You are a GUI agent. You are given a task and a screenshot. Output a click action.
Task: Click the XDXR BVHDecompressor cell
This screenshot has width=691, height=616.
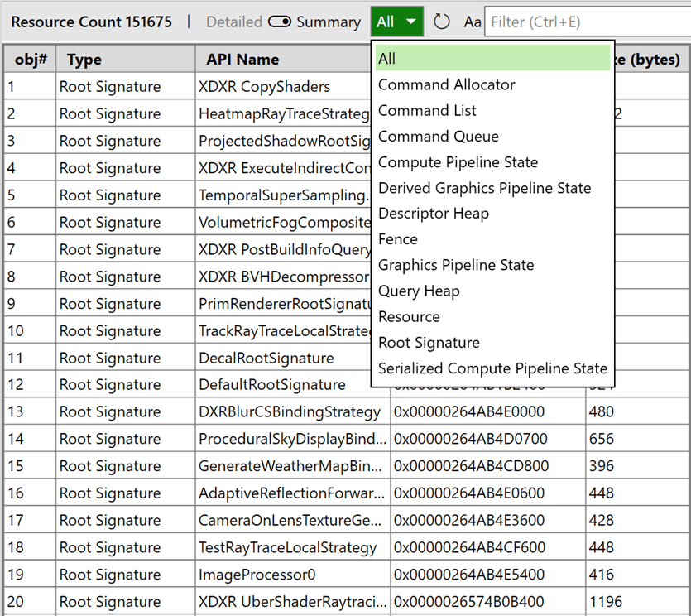pos(284,277)
